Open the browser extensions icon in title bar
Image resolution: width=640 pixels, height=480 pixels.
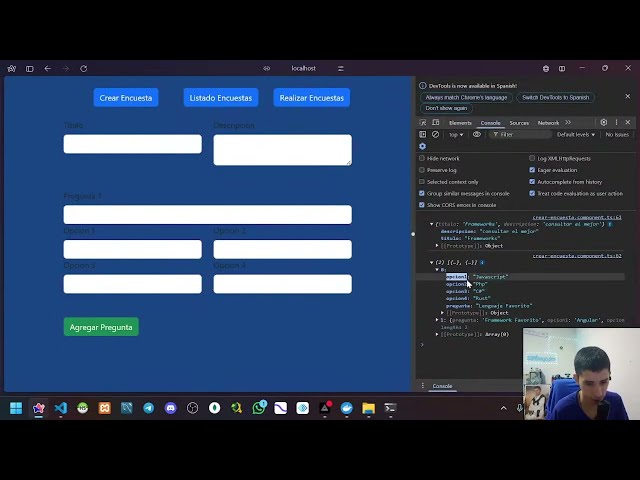tap(546, 69)
